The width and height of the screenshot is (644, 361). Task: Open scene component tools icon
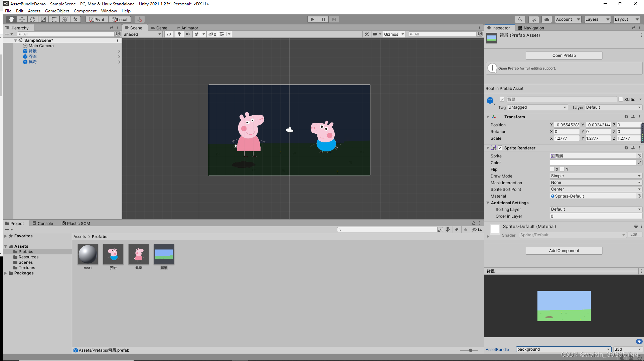(x=367, y=34)
